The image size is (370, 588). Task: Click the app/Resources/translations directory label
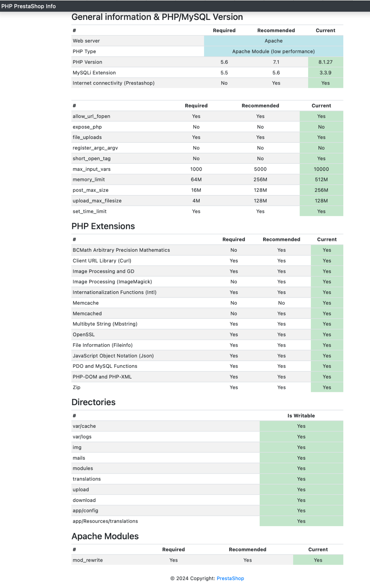[105, 521]
